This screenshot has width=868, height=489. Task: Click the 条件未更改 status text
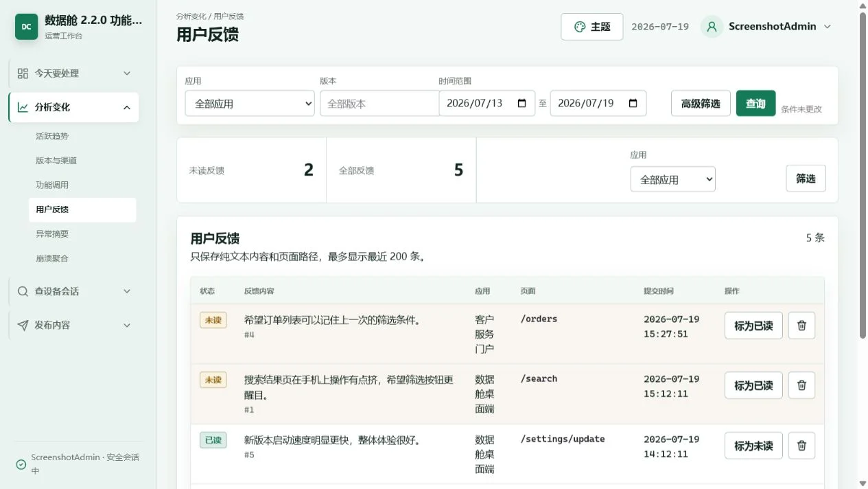801,109
